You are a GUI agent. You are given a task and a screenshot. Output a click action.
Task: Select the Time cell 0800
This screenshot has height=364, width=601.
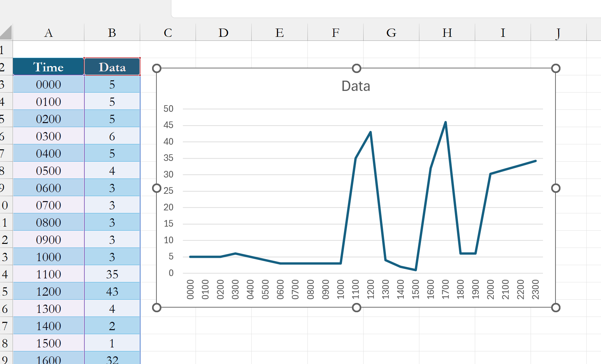tap(48, 222)
